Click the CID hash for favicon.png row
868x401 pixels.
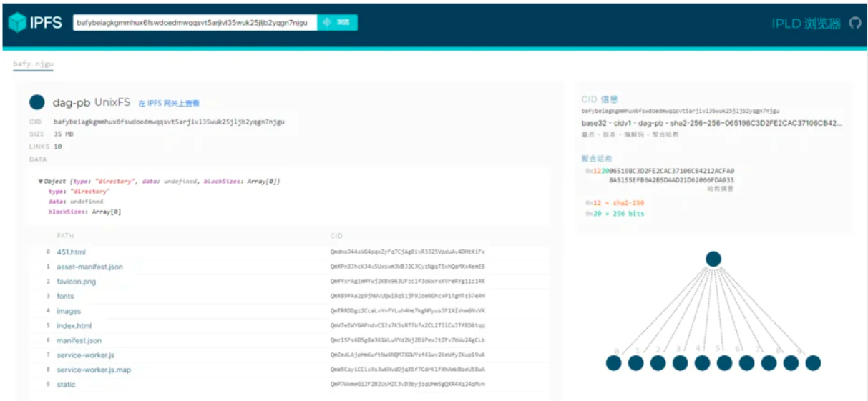(x=407, y=282)
